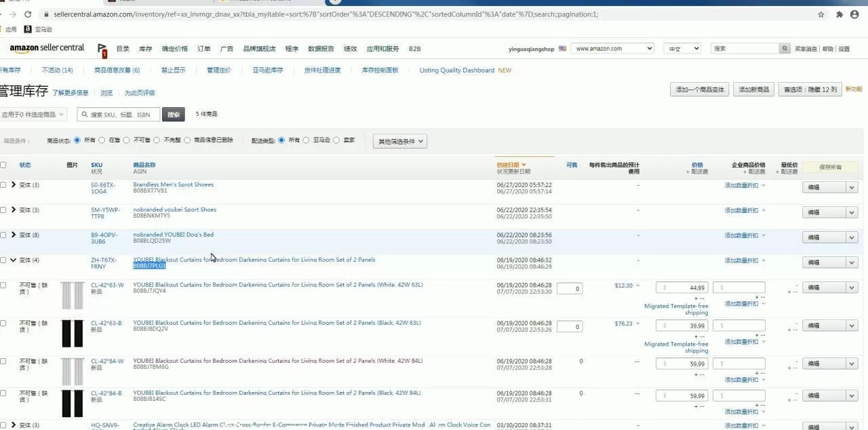Open the 其他筛选条件 dropdown

coord(399,141)
